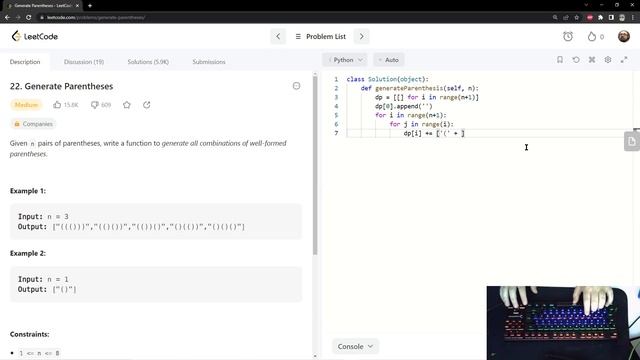Bookmark page with browser star icon
The image size is (640, 360).
coord(576,18)
